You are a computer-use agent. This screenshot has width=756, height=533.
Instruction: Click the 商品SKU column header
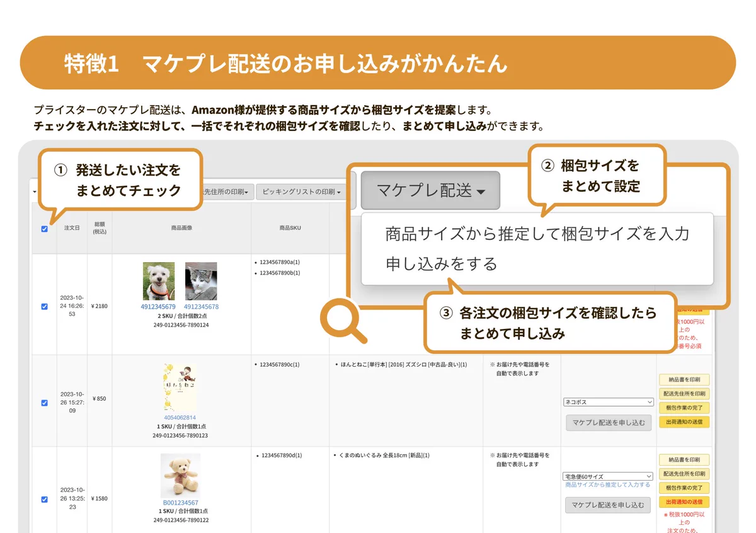point(290,228)
